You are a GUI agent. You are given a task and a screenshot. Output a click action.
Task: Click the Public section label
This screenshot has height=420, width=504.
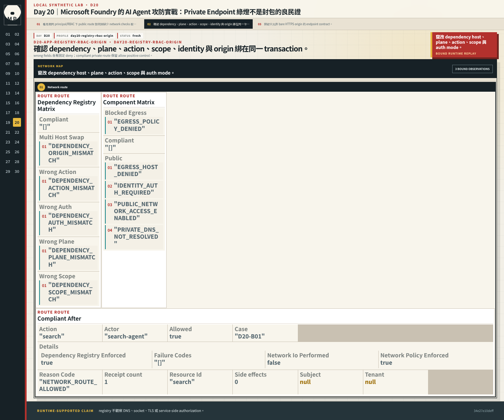click(113, 158)
